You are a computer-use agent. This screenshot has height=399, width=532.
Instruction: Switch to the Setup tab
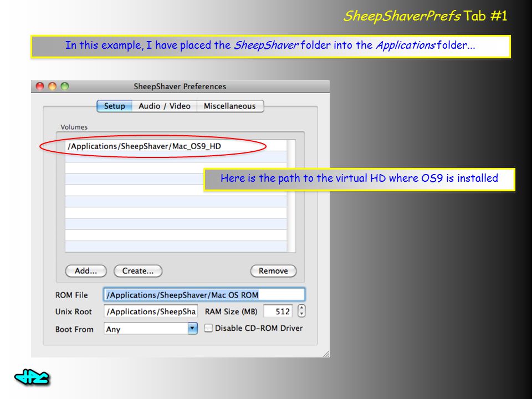tap(114, 106)
